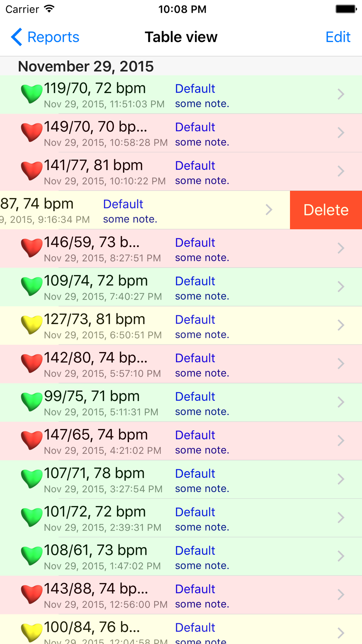Screen dimensions: 362x644
Task: Tap the Edit button in navigation bar
Action: [x=338, y=37]
